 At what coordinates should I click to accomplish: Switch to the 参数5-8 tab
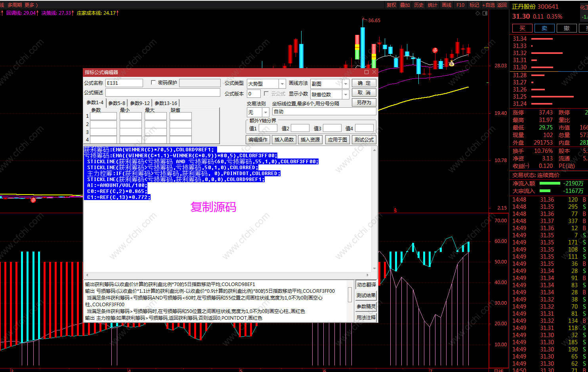(x=117, y=103)
